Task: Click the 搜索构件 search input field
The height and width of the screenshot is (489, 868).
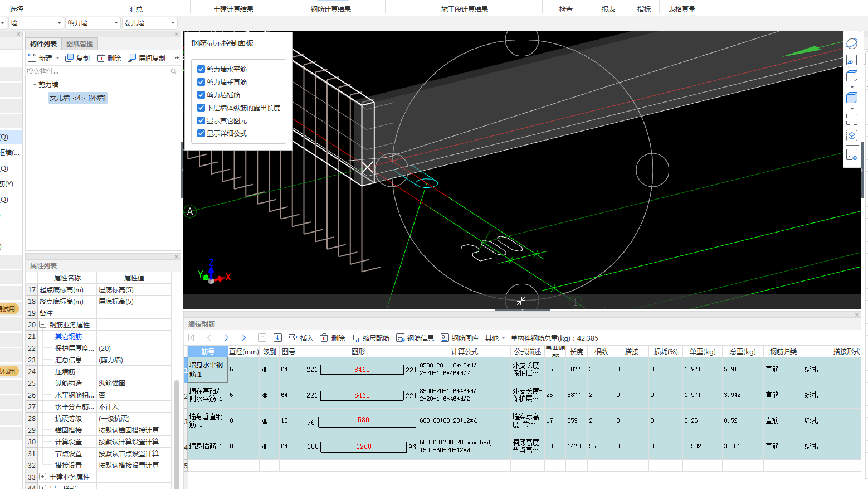Action: [x=97, y=71]
